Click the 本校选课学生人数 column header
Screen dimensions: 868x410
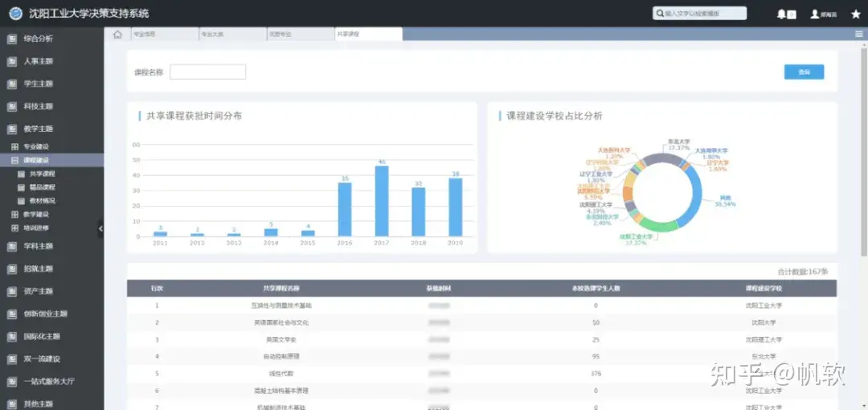pos(596,289)
